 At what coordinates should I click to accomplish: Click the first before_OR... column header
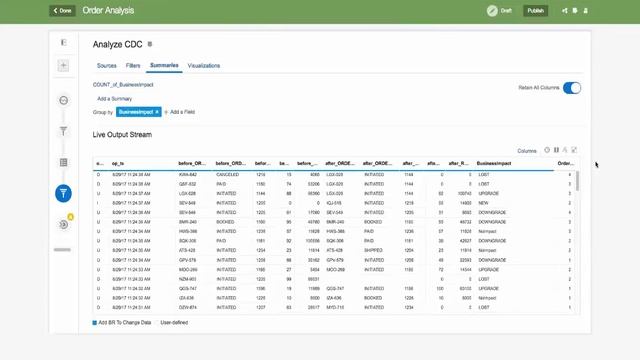click(x=192, y=164)
